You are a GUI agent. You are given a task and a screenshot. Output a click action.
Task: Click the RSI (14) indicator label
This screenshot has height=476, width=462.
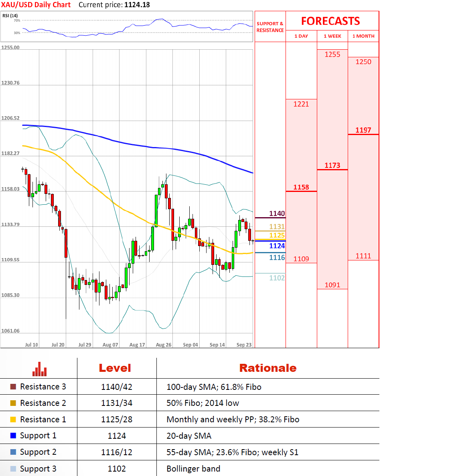click(10, 16)
